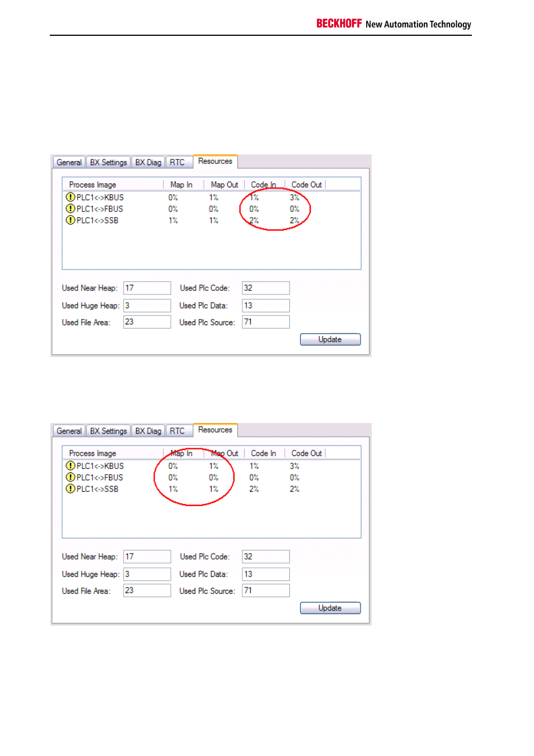534x756 pixels.
Task: Open the General tab in the lower dialog
Action: click(69, 431)
